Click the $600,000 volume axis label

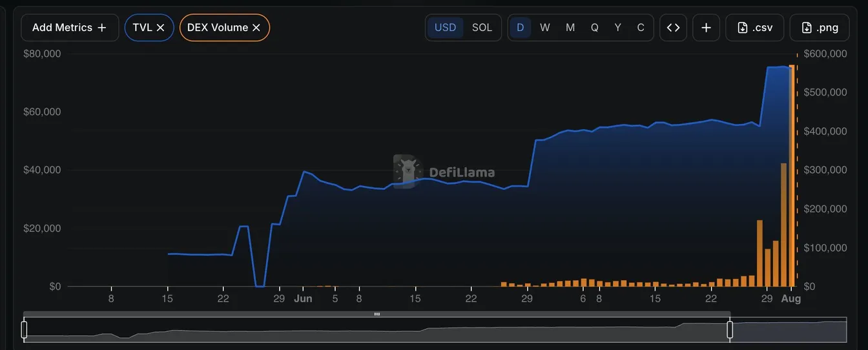coord(825,54)
